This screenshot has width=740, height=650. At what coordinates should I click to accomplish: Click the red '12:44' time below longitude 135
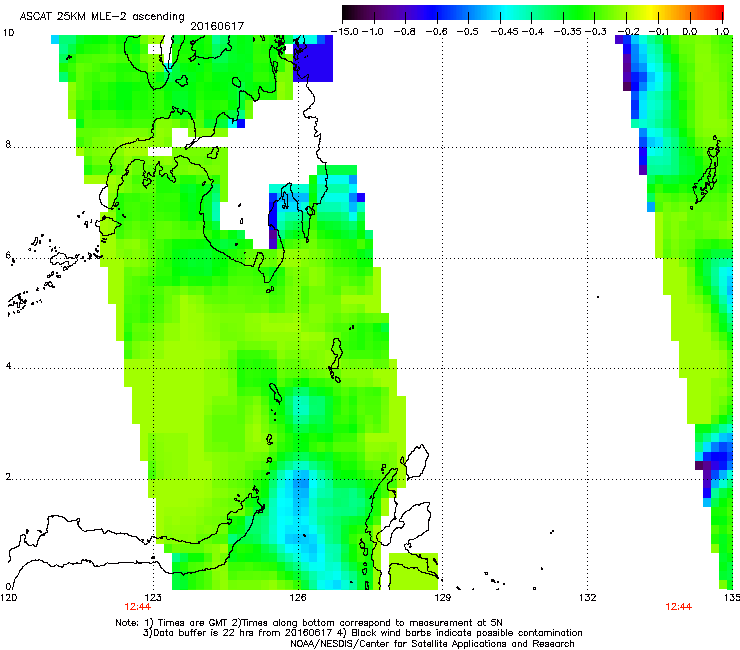click(679, 607)
